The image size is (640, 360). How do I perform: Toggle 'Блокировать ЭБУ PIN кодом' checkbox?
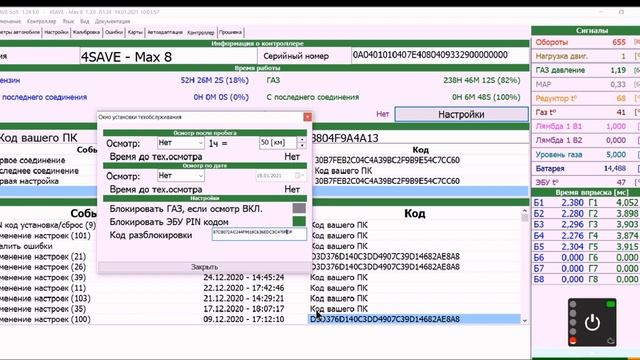[x=299, y=221]
